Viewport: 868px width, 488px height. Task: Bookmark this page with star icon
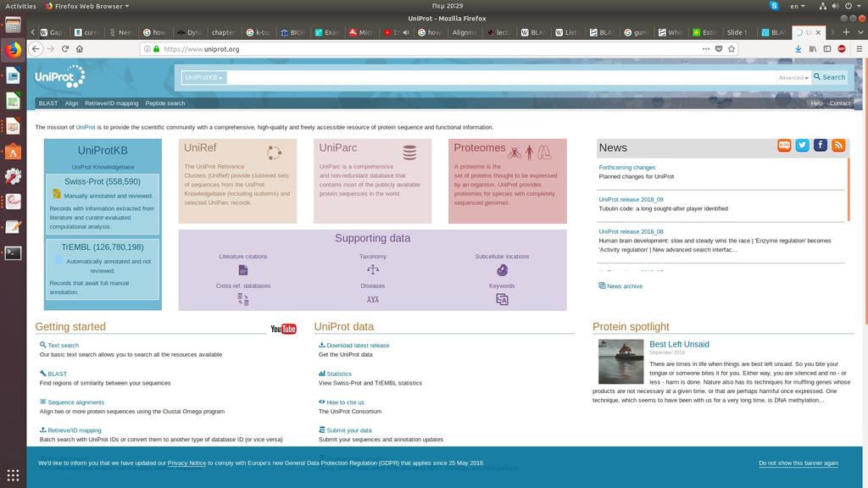732,48
